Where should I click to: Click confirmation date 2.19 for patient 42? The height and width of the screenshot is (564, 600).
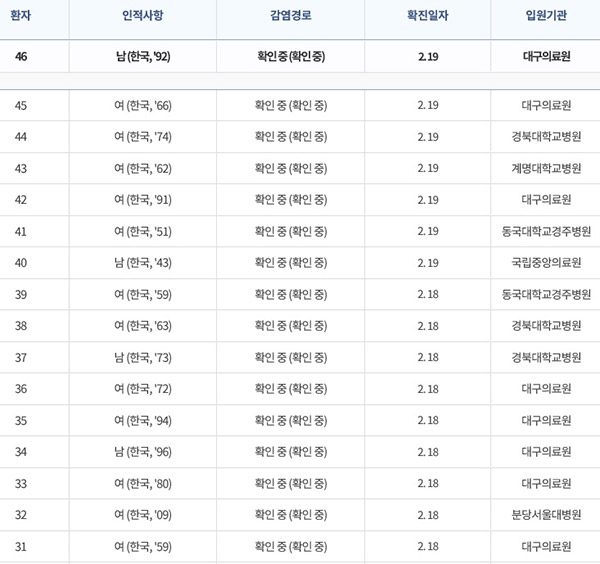click(428, 200)
